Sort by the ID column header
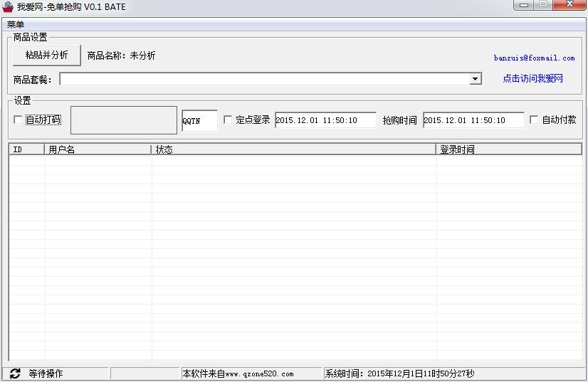 27,149
